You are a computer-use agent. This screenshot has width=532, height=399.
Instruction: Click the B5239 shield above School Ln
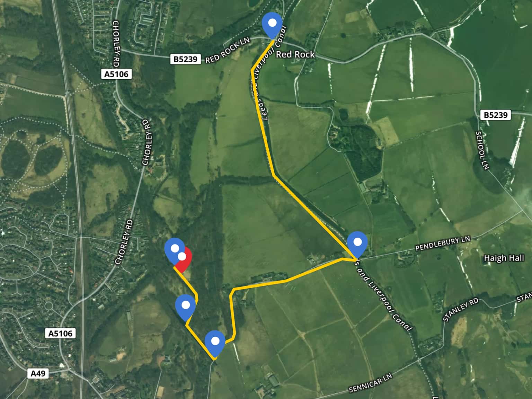pos(495,115)
